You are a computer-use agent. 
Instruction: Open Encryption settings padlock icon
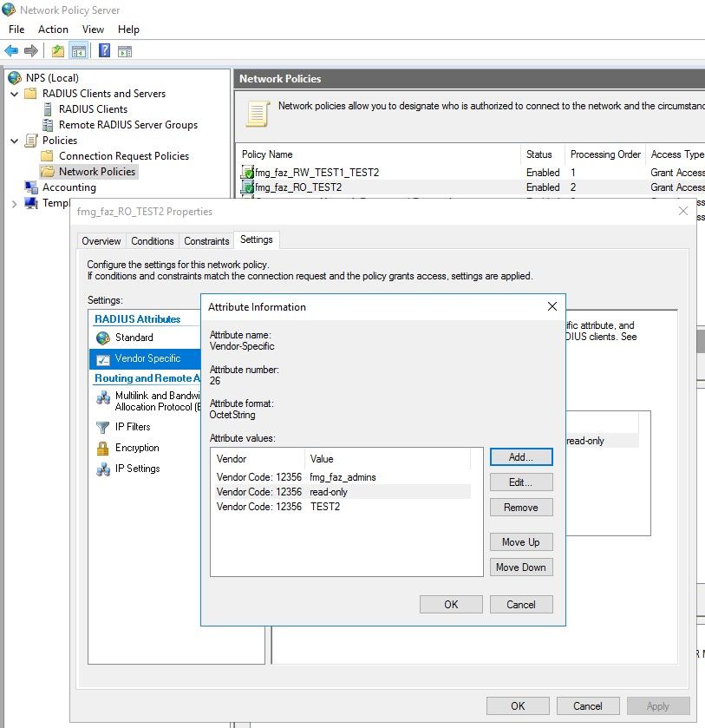pos(103,448)
